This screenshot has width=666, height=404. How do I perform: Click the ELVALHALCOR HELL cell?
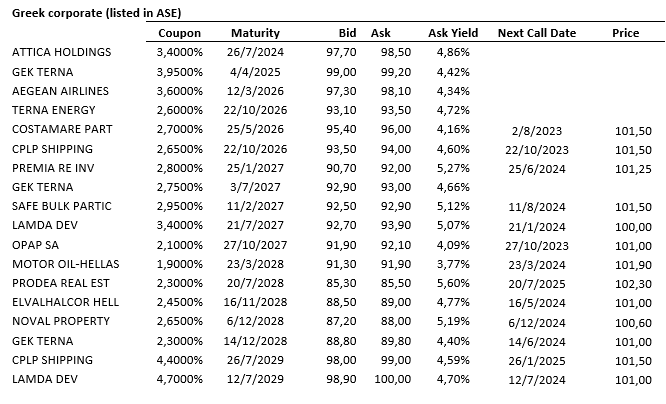(66, 302)
